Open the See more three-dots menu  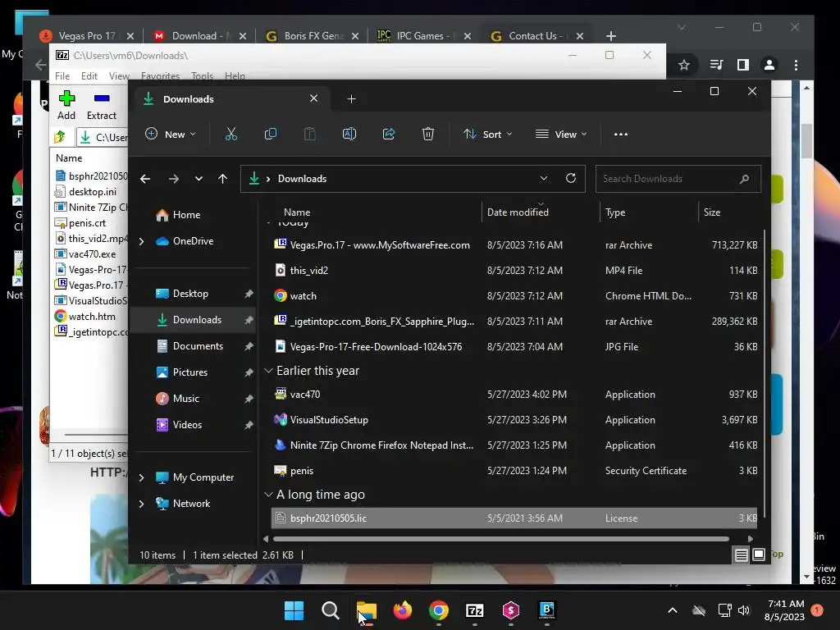click(x=621, y=135)
